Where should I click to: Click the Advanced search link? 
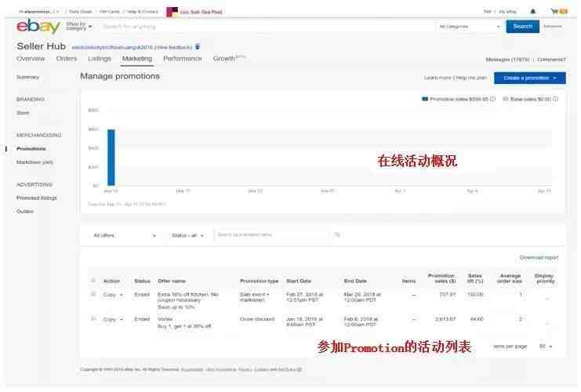coord(553,27)
